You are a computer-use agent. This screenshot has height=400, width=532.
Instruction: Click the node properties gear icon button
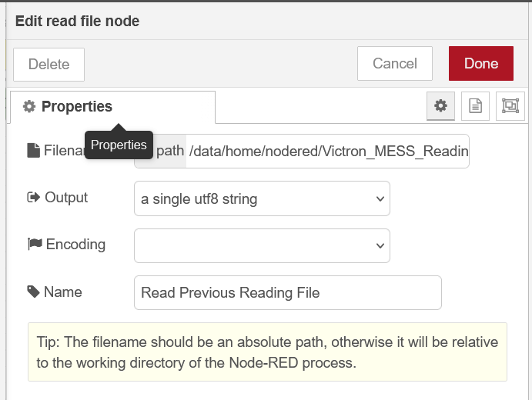(x=440, y=105)
